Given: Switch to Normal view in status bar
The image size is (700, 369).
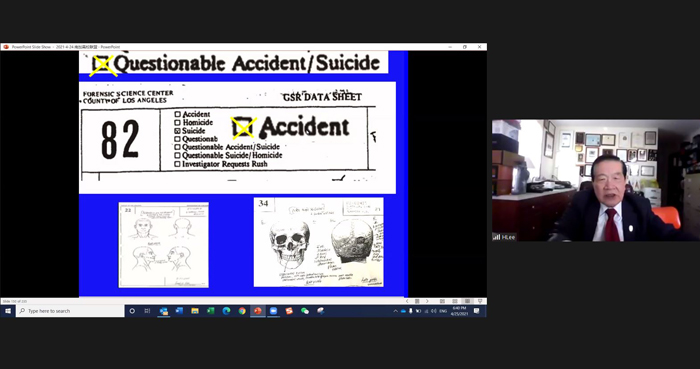Looking at the screenshot, I should click(442, 301).
